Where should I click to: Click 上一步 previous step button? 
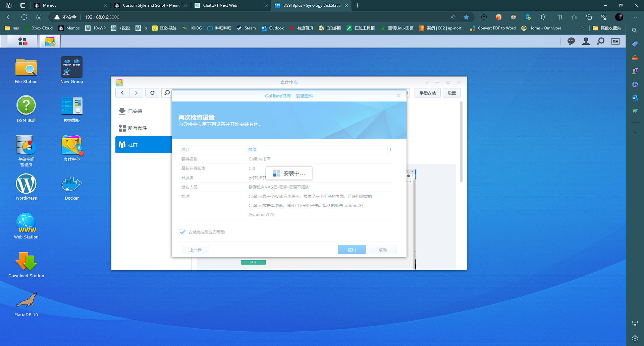coord(196,250)
